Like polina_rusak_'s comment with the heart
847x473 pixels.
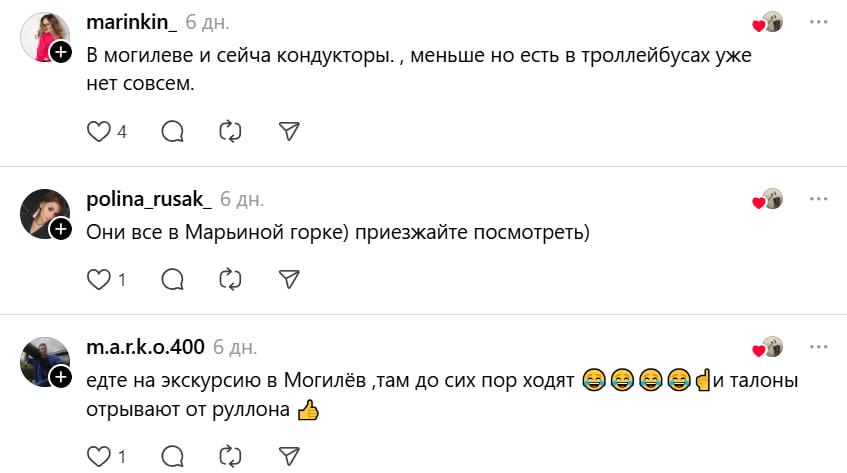(x=98, y=279)
